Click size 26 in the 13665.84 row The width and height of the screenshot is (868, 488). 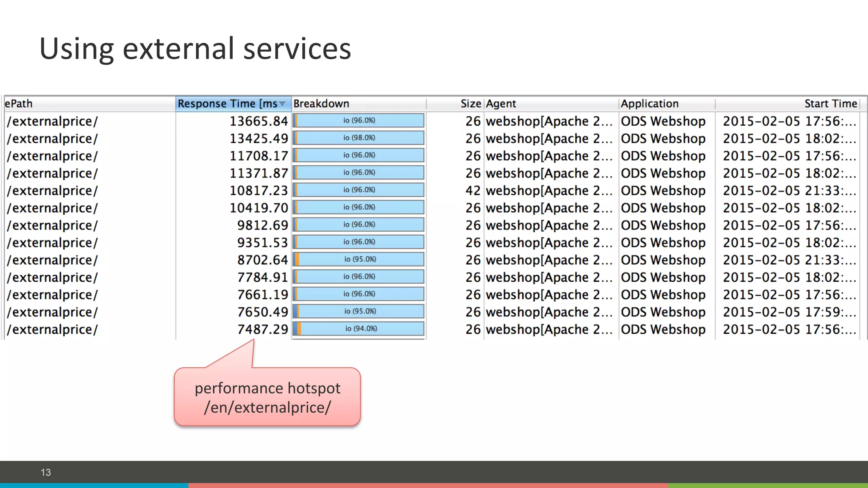pos(473,121)
